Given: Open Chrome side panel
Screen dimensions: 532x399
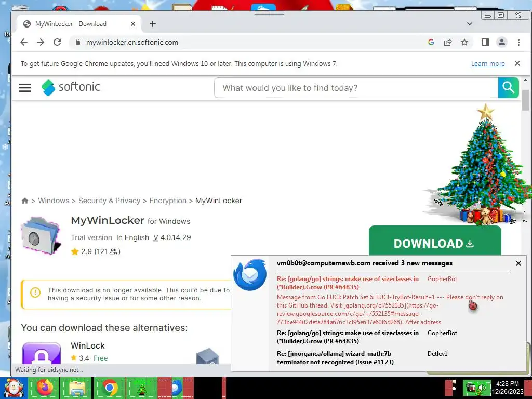Looking at the screenshot, I should (485, 42).
